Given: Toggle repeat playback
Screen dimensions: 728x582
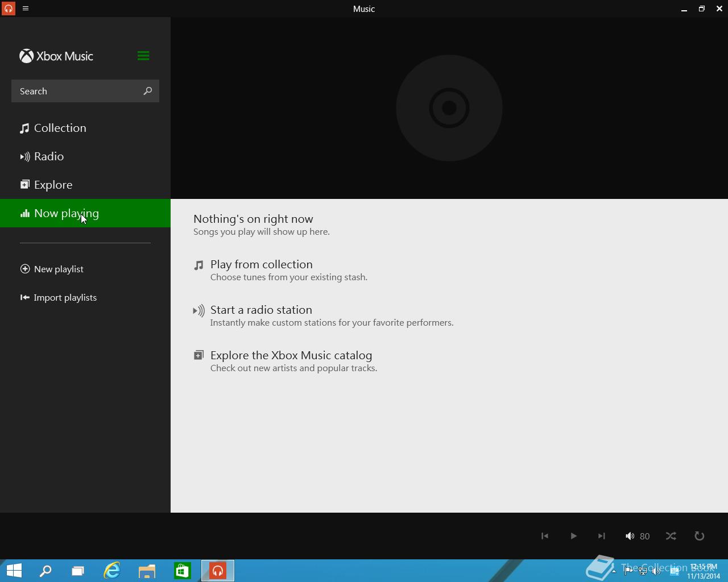Looking at the screenshot, I should pos(700,536).
